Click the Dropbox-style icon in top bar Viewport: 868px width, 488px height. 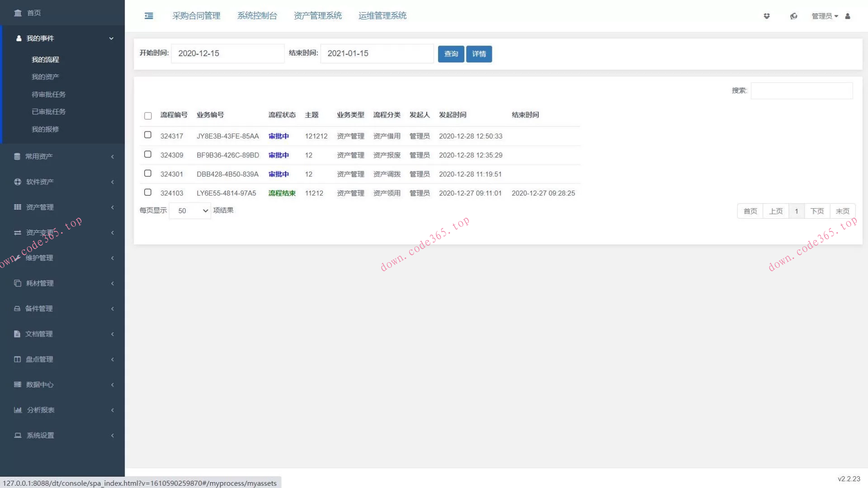click(x=767, y=16)
